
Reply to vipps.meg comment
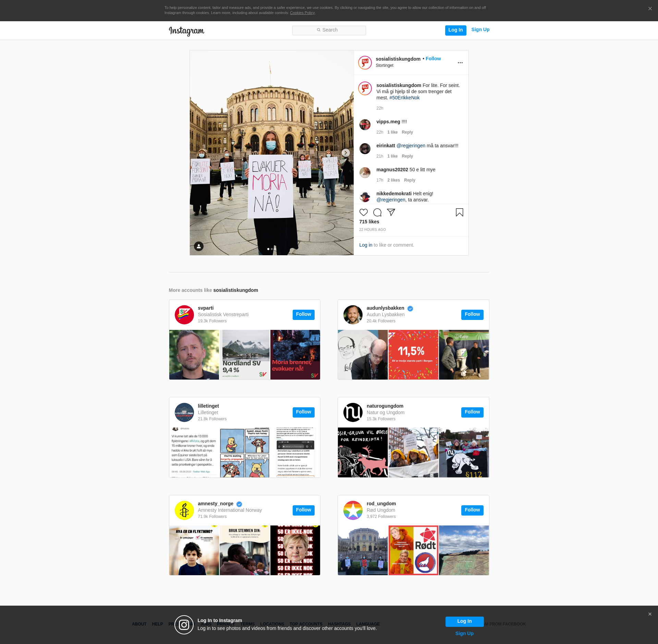click(x=407, y=132)
